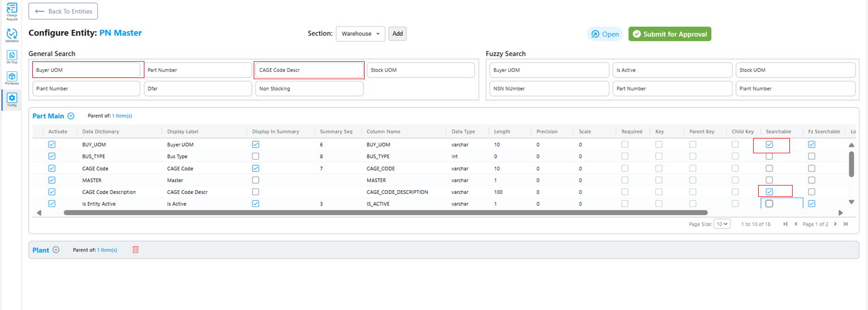This screenshot has width=868, height=310.
Task: Click Is Active field in Fuzzy Search
Action: pos(672,70)
